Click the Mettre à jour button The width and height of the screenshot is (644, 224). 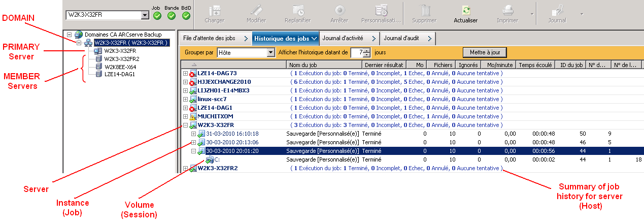(x=485, y=52)
